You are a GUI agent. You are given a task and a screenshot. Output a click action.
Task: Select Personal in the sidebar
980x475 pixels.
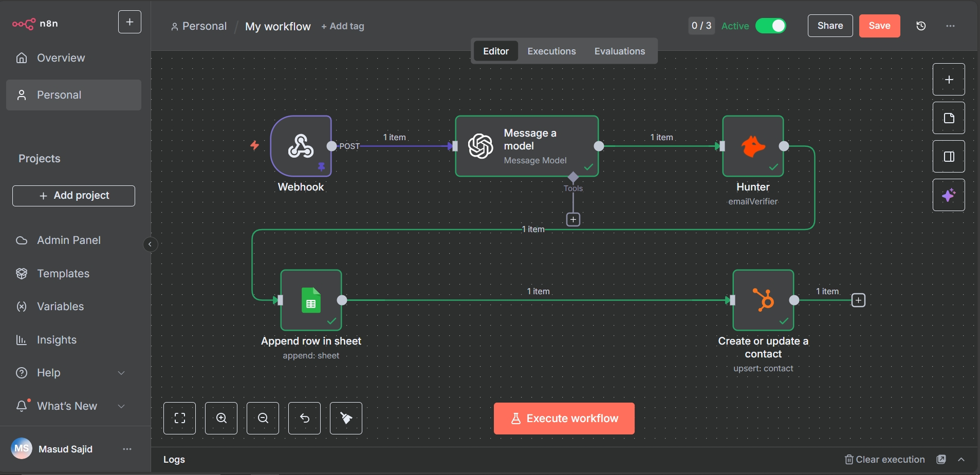[x=73, y=95]
